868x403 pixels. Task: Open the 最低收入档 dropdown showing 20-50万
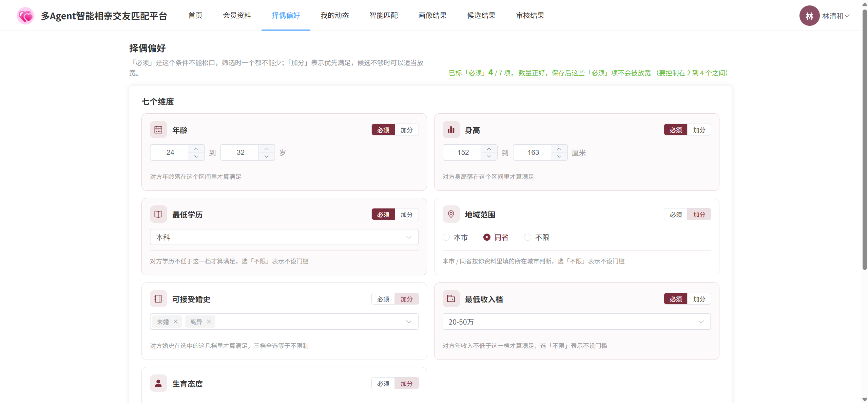click(x=576, y=322)
